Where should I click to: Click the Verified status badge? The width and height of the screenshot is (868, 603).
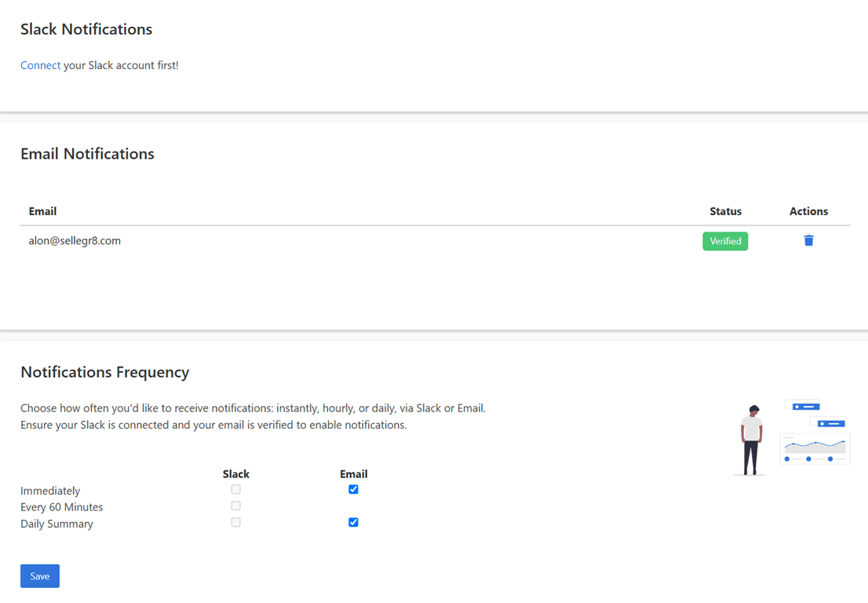coord(724,240)
